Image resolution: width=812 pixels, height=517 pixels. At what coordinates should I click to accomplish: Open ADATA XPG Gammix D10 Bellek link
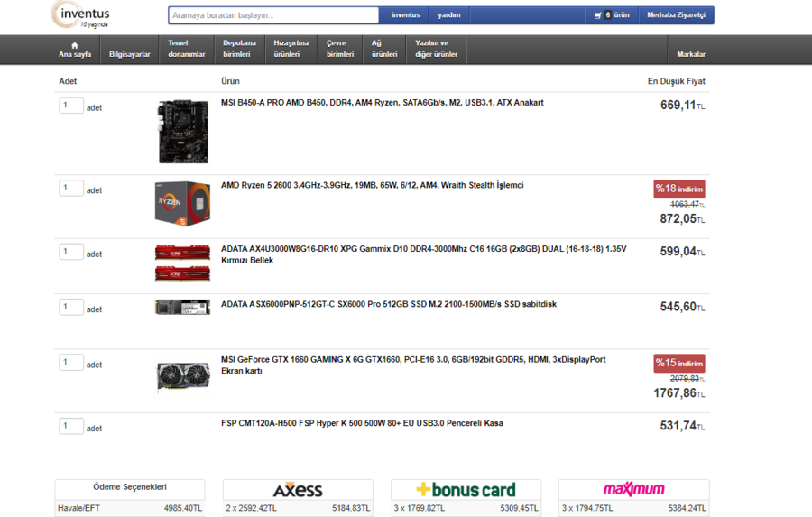point(424,254)
